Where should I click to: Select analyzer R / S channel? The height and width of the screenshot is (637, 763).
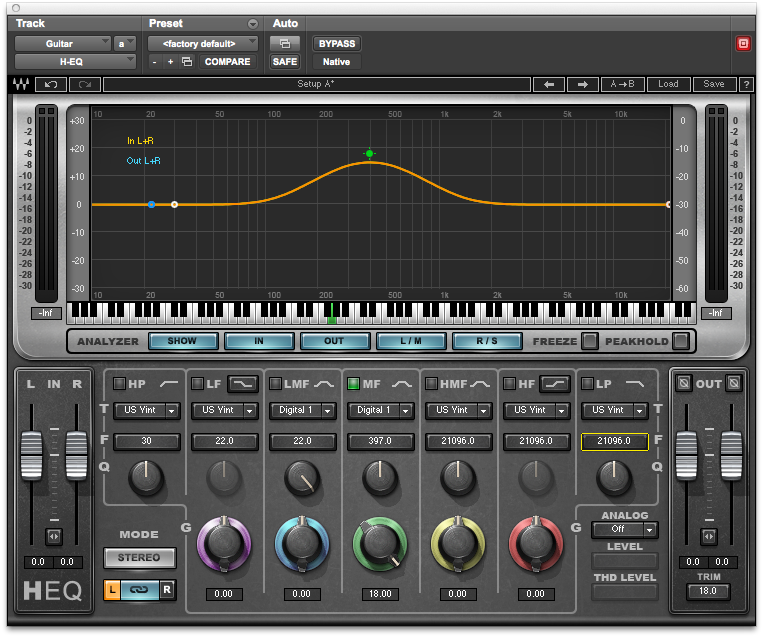click(487, 341)
